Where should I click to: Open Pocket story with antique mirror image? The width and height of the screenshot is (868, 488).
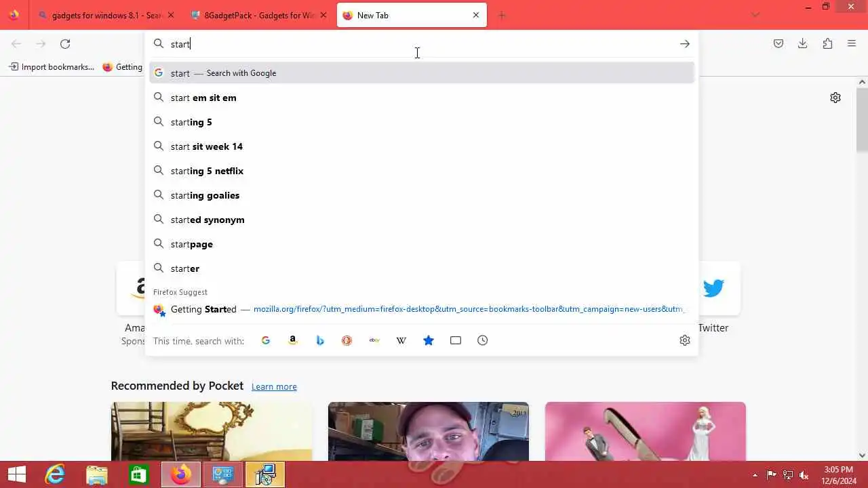coord(212,431)
